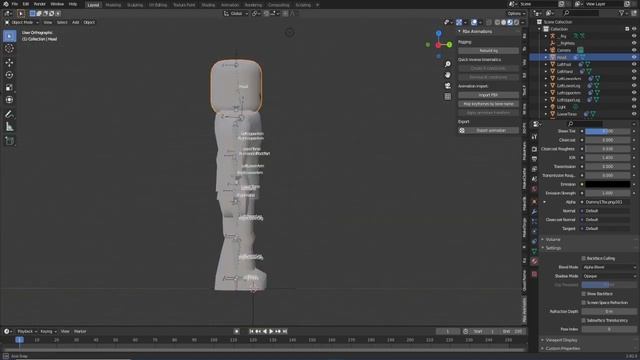The width and height of the screenshot is (640, 360).
Task: Open the Object Mode dropdown
Action: 22,22
